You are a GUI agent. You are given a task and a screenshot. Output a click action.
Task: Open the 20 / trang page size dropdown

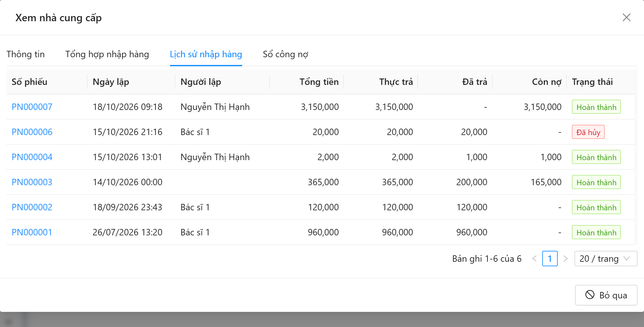point(606,259)
